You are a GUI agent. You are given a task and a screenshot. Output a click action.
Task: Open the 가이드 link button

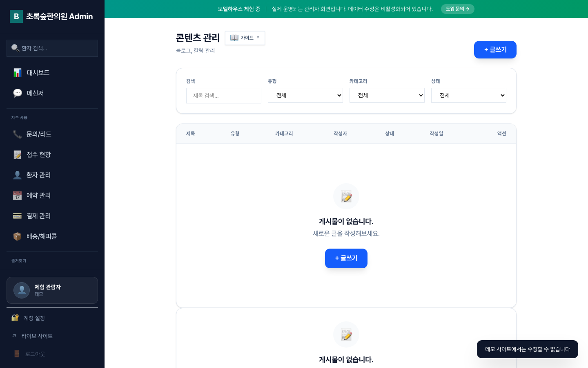coord(245,38)
